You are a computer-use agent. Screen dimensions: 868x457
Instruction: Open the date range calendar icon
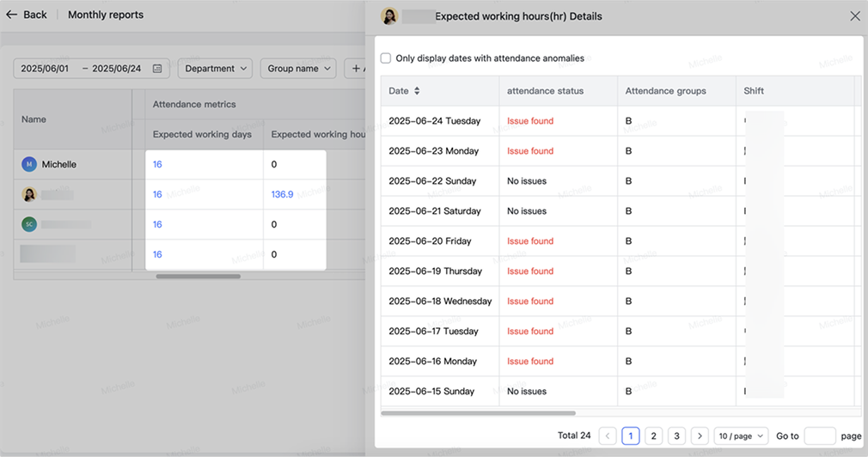(157, 69)
